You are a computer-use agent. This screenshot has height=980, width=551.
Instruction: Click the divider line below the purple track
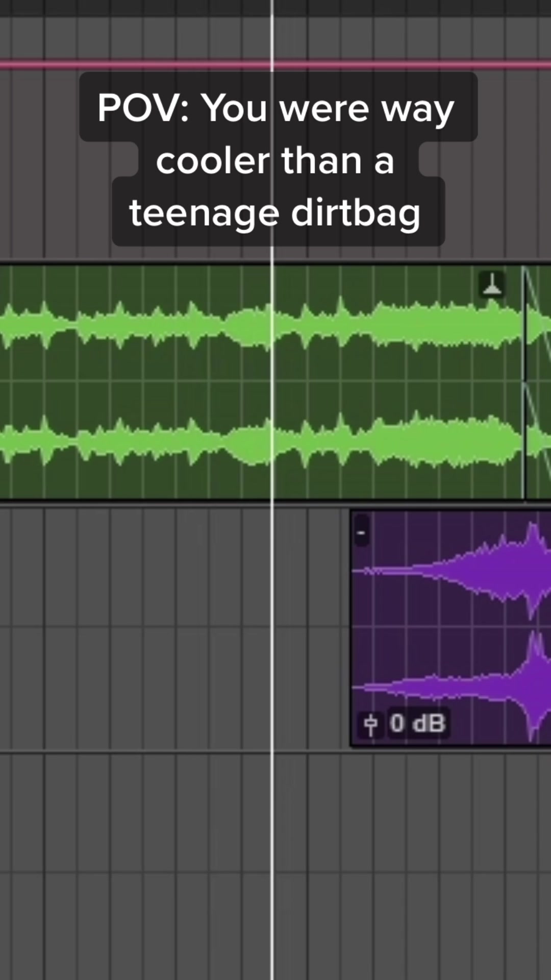(x=275, y=752)
